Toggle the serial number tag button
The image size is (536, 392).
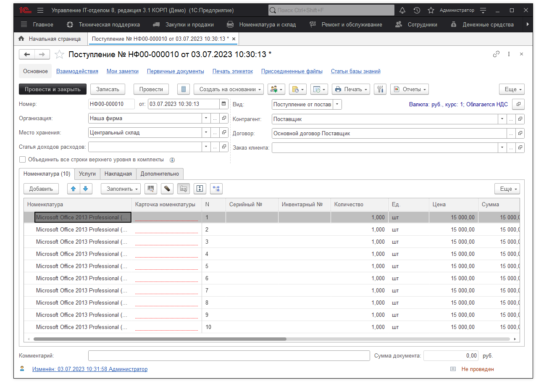[x=183, y=189]
